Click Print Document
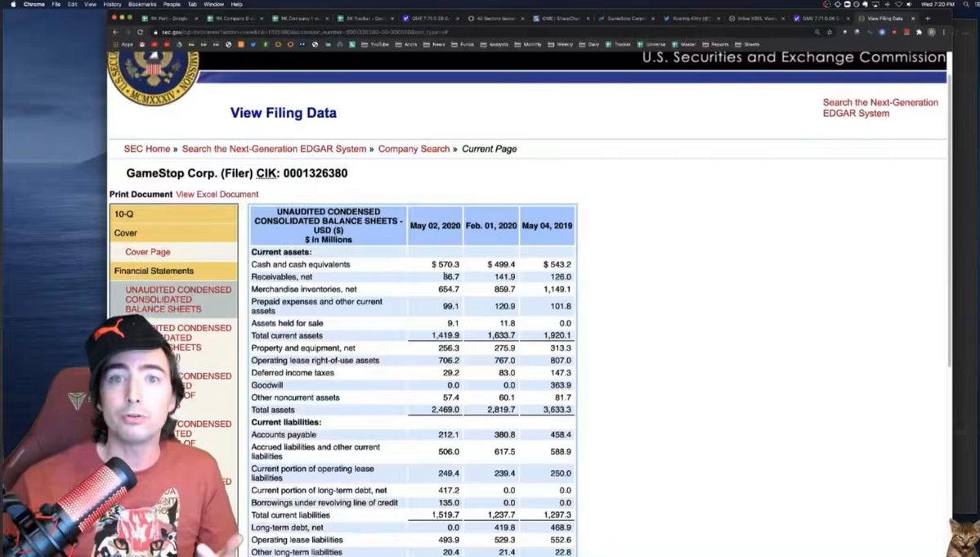This screenshot has height=557, width=980. coord(141,195)
